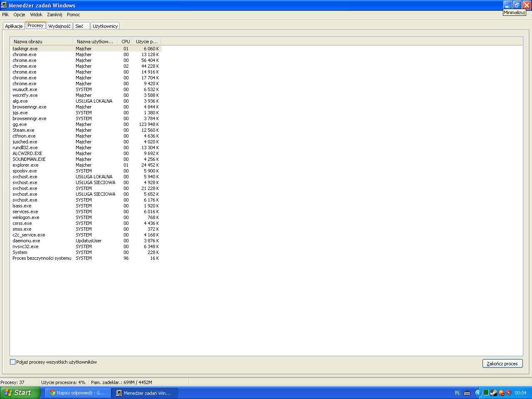Viewport: 532px width, 399px height.
Task: Open the Gadu-Gadu sun tray icon
Action: click(501, 393)
